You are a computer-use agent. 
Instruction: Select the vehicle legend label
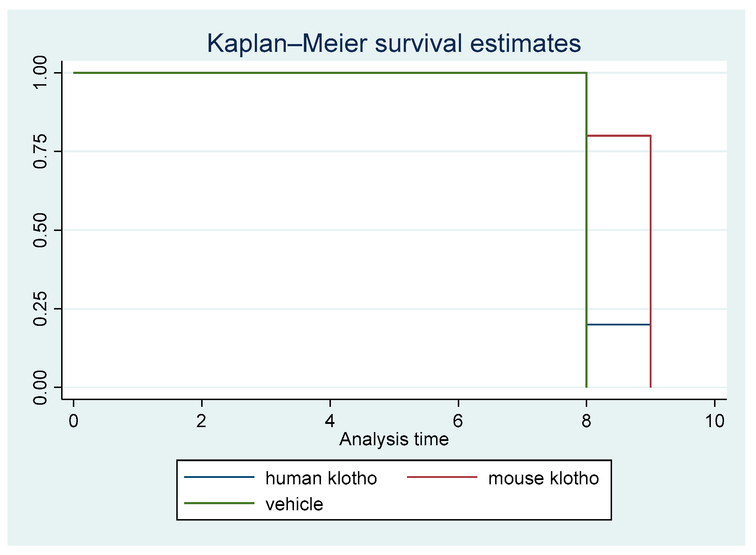coord(294,505)
